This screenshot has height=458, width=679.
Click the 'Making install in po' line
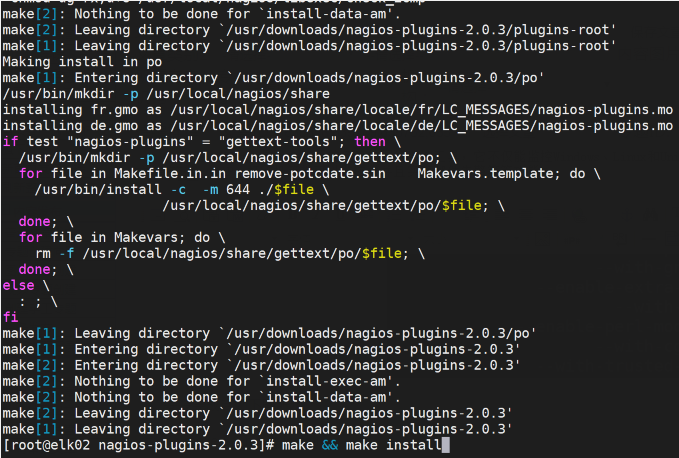(x=82, y=62)
